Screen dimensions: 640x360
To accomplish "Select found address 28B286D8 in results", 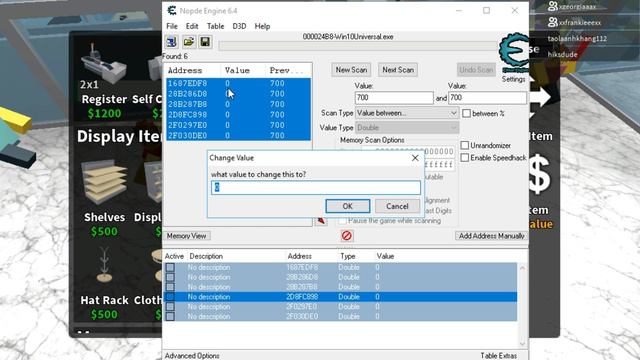I will [x=238, y=94].
